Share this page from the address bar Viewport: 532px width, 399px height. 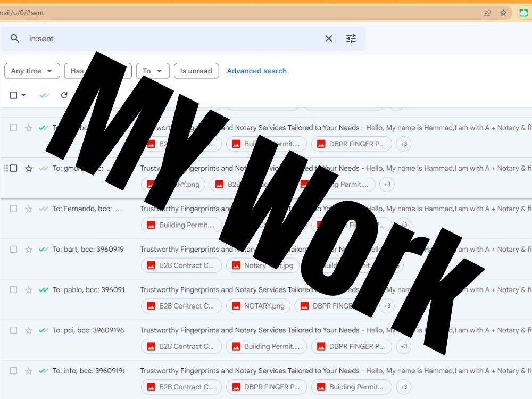[487, 13]
